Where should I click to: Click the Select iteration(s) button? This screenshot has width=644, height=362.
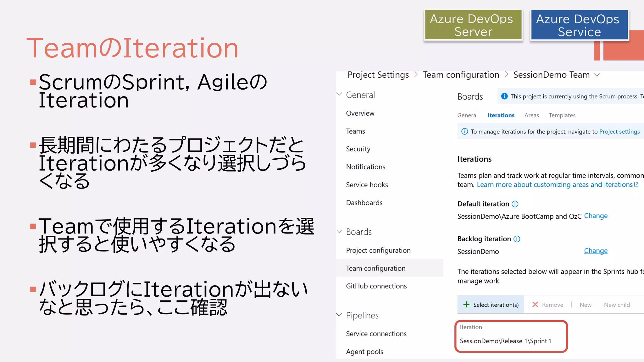pos(491,304)
